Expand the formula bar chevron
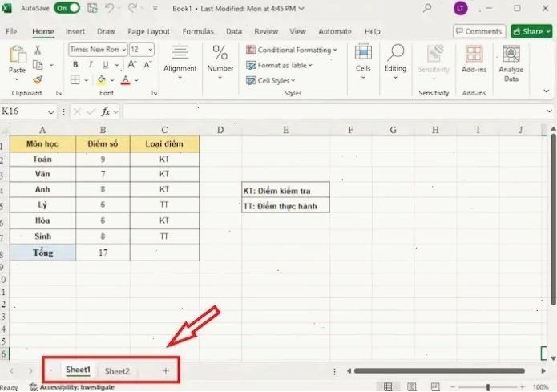Image resolution: width=557 pixels, height=392 pixels. point(549,111)
